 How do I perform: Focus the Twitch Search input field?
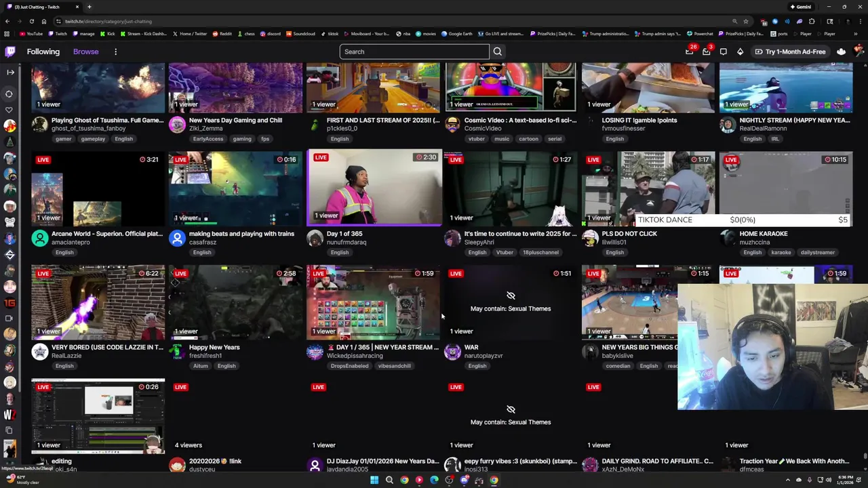(414, 52)
